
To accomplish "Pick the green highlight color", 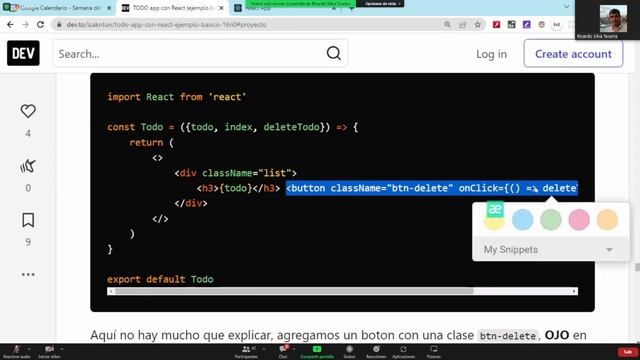I will (x=551, y=220).
